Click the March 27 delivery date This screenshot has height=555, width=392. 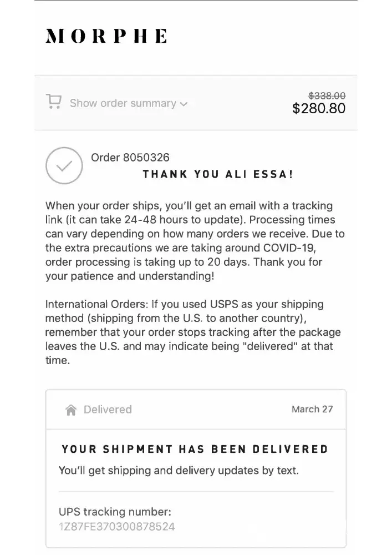pos(312,409)
